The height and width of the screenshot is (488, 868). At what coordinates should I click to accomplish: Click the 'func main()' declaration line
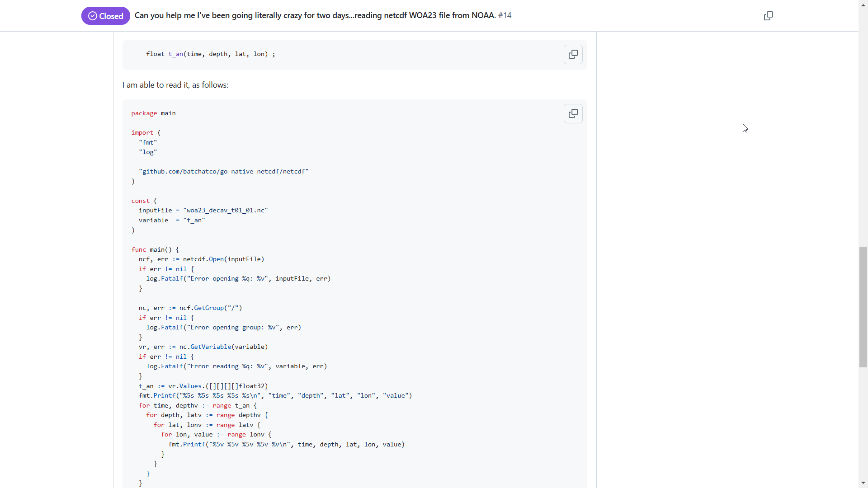(x=155, y=250)
